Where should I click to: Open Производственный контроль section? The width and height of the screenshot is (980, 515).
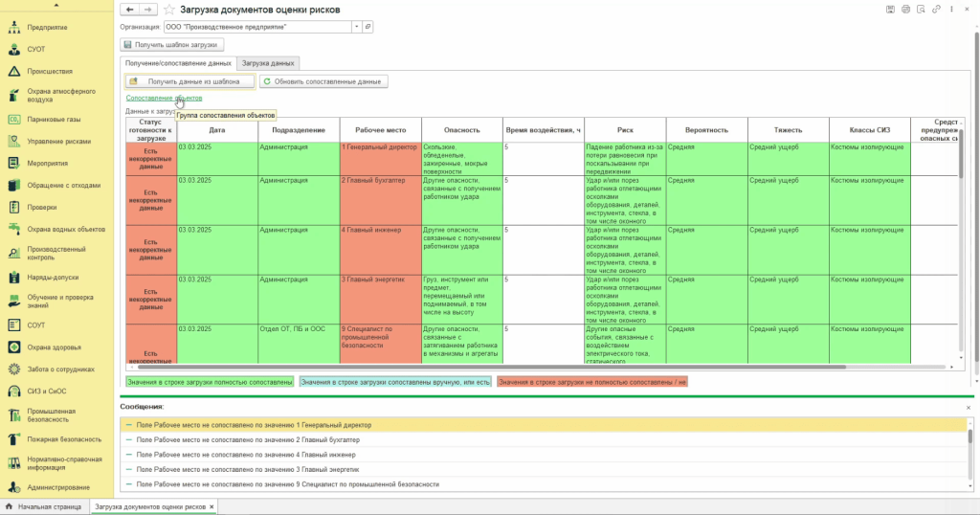[56, 253]
